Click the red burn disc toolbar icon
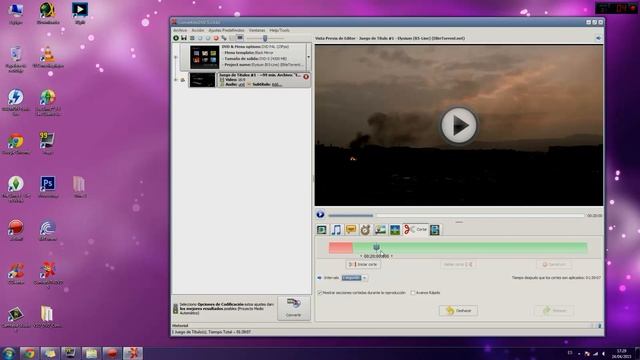The width and height of the screenshot is (640, 360). click(x=216, y=38)
